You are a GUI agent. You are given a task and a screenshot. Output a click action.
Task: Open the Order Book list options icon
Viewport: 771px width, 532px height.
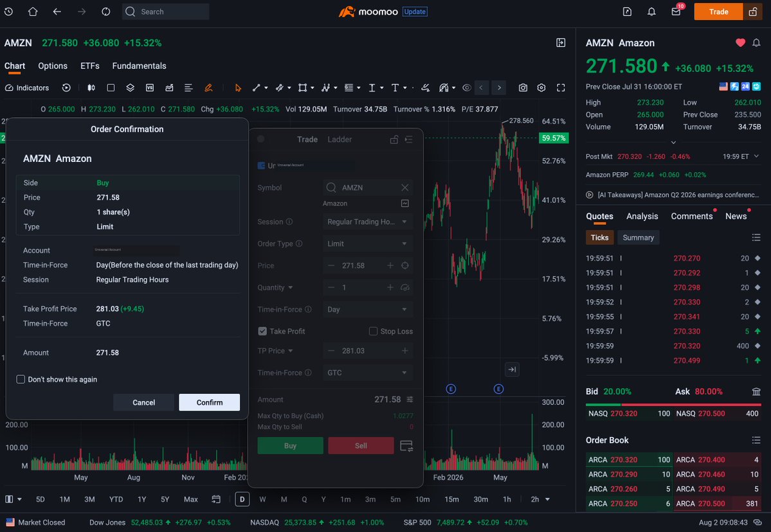pos(756,440)
